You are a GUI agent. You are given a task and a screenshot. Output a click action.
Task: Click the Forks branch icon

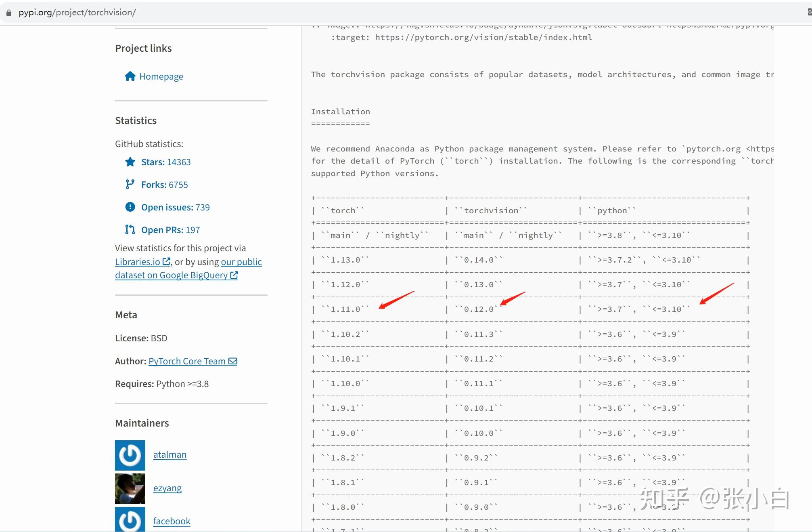(130, 185)
